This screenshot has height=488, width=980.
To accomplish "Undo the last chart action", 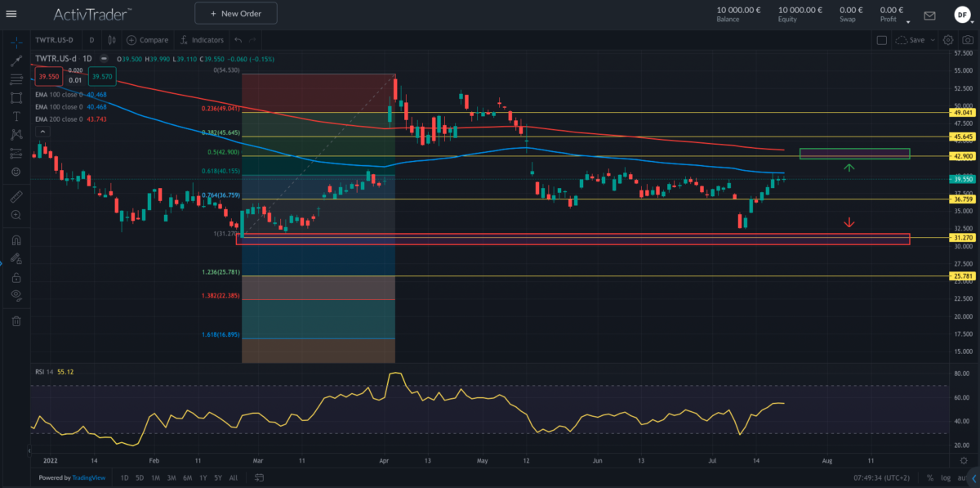I will 238,39.
